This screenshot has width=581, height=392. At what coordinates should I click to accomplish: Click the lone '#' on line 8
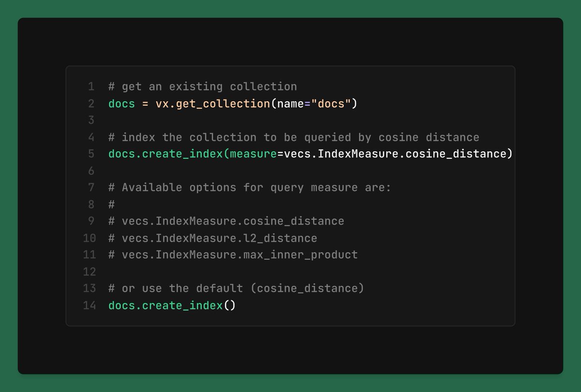111,204
